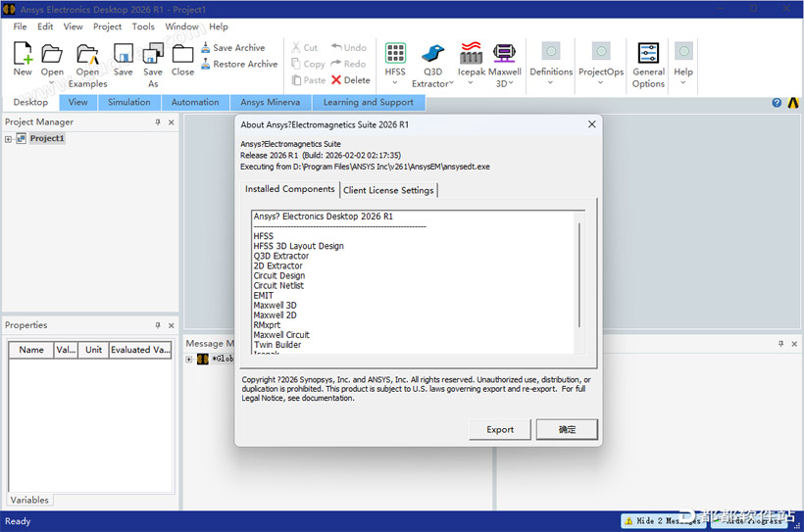Expand the Global message tree node
This screenshot has height=532, width=804.
[188, 359]
